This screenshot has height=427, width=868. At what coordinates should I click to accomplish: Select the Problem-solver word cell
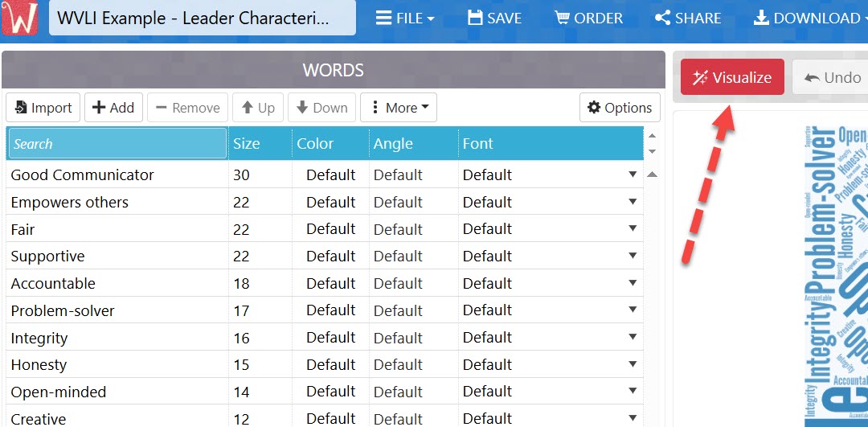[x=117, y=310]
